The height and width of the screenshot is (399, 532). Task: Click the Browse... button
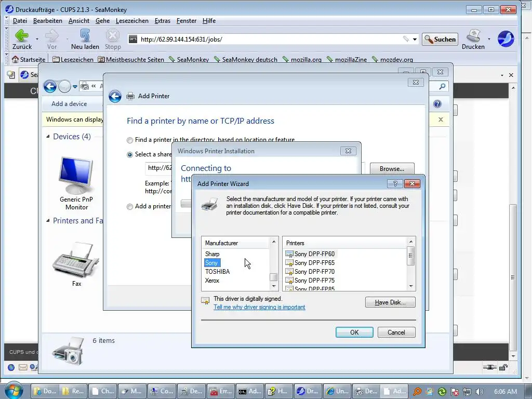point(392,169)
